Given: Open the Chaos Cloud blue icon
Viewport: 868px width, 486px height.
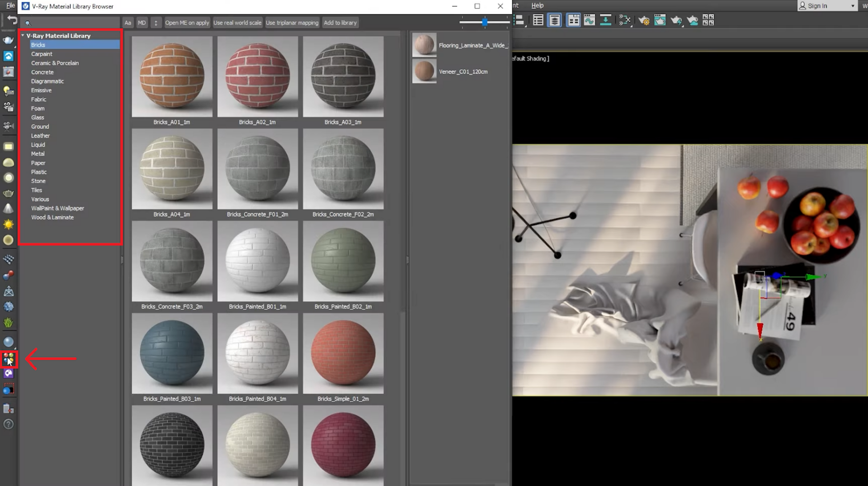Looking at the screenshot, I should (x=9, y=56).
